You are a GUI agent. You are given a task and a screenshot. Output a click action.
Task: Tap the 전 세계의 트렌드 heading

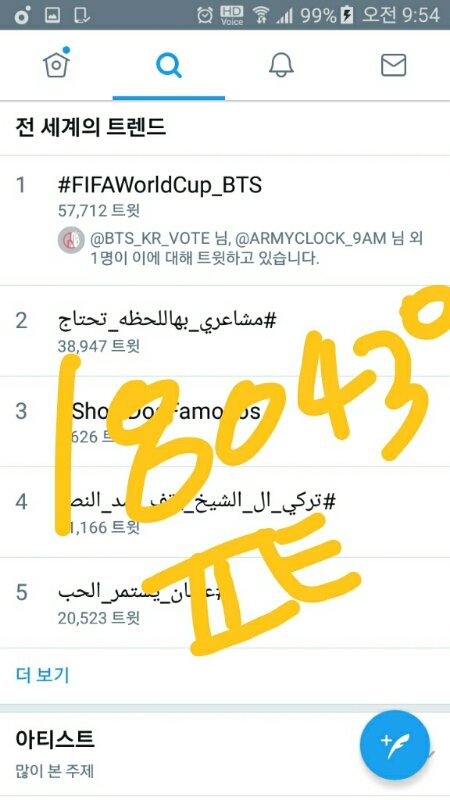point(91,127)
